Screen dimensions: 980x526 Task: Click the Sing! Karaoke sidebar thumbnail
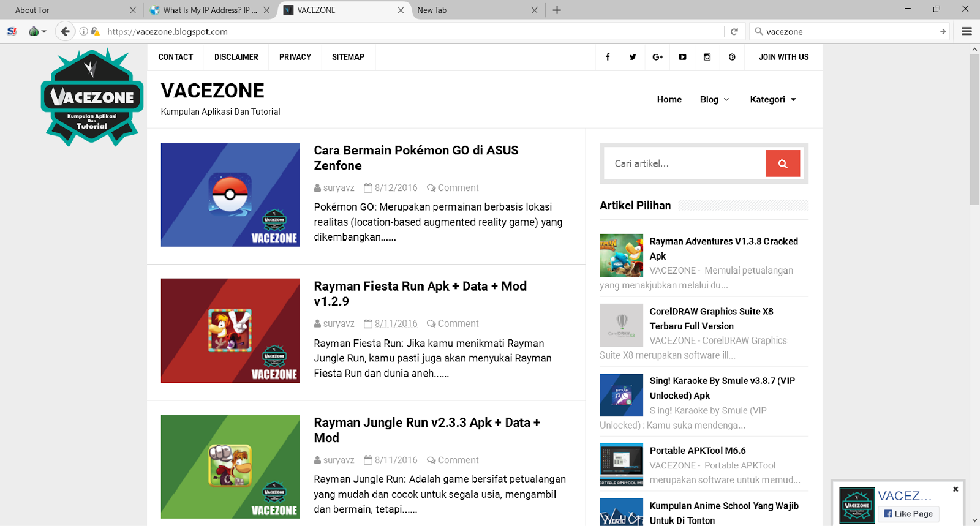coord(621,395)
